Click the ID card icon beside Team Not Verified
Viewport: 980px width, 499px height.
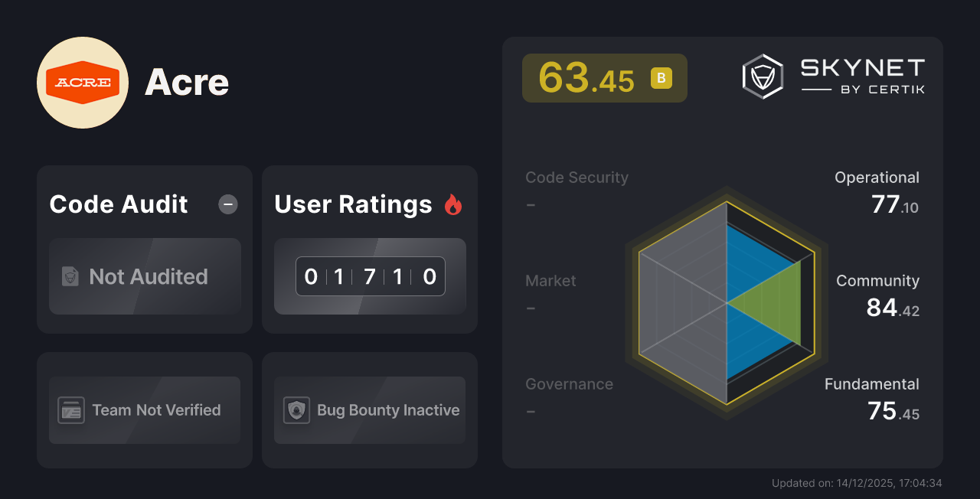tap(73, 410)
